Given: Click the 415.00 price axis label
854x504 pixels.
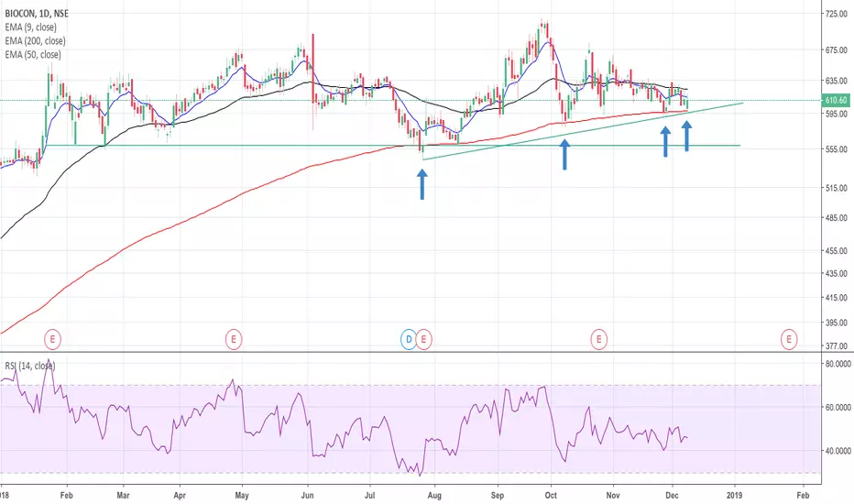Looking at the screenshot, I should [836, 298].
